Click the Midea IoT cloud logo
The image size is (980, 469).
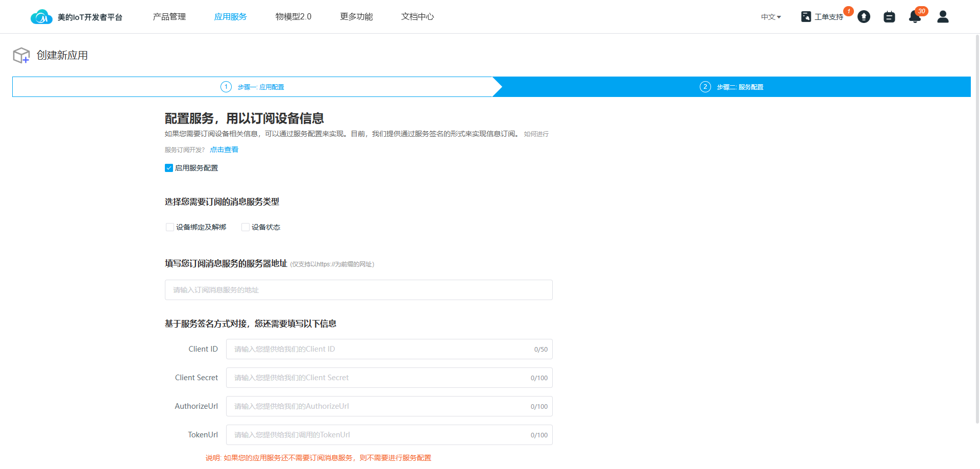point(41,17)
